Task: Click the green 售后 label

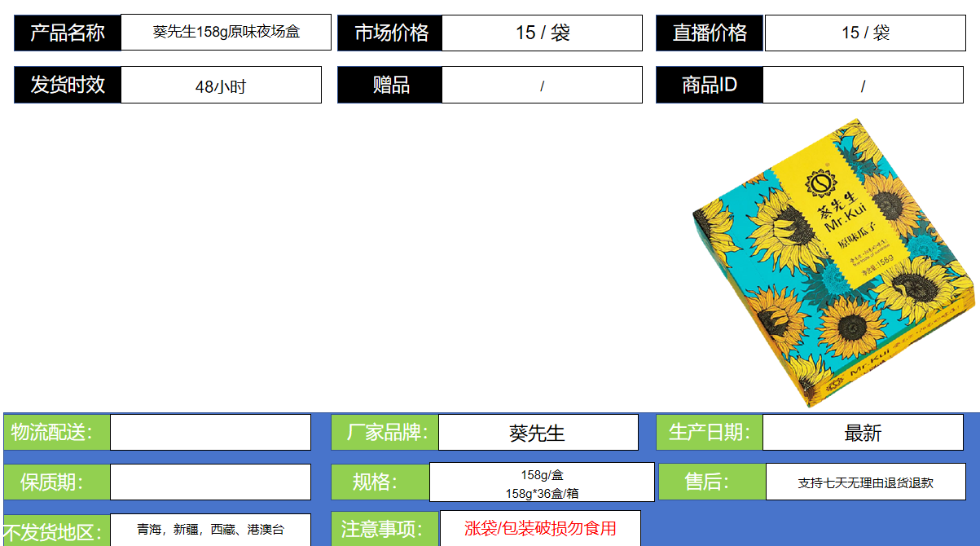Action: coord(711,482)
